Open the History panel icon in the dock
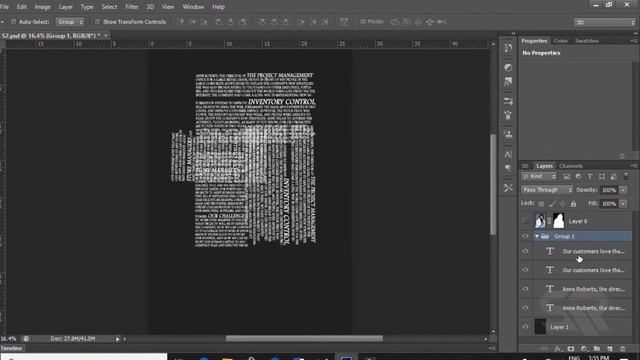 [x=508, y=48]
